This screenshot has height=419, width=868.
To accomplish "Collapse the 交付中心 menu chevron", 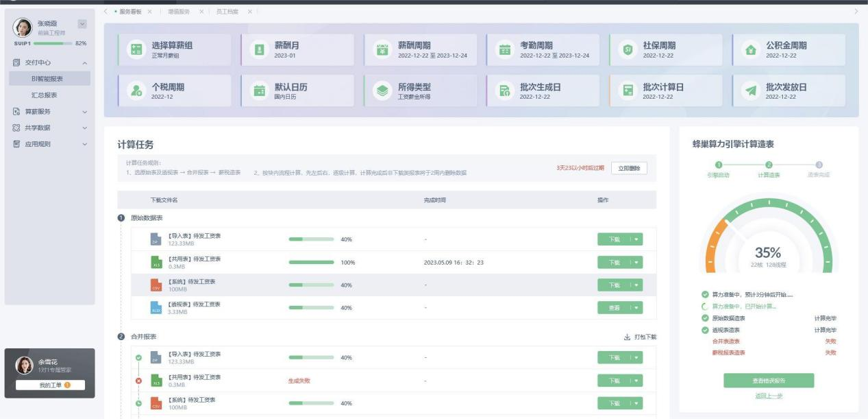I will click(x=85, y=63).
